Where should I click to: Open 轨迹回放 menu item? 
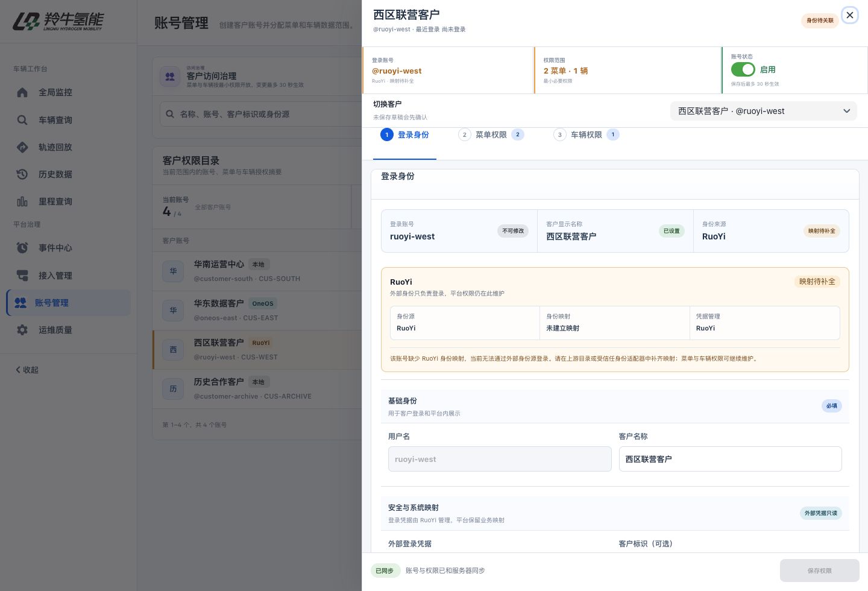pyautogui.click(x=69, y=147)
